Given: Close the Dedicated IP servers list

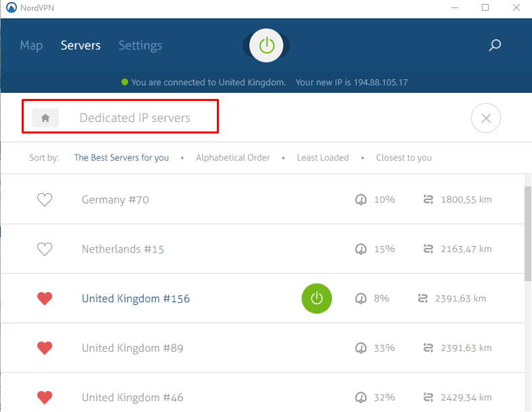Looking at the screenshot, I should coord(486,118).
